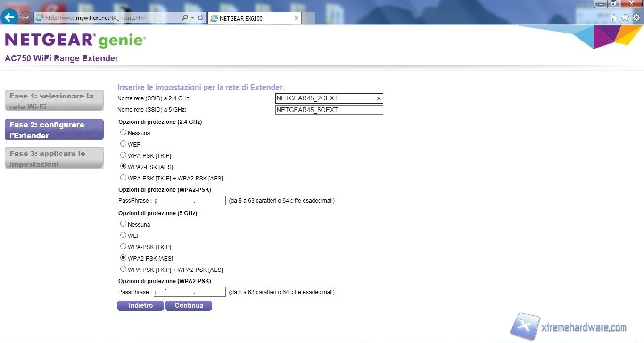Click the browser Forward arrow button

25,18
